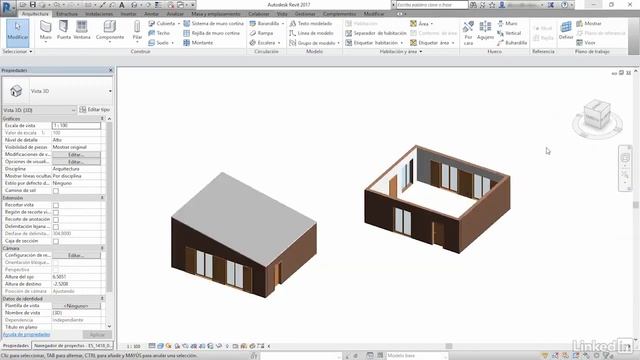Select the Muro wall tool
Image resolution: width=640 pixels, height=360 pixels.
pos(46,31)
